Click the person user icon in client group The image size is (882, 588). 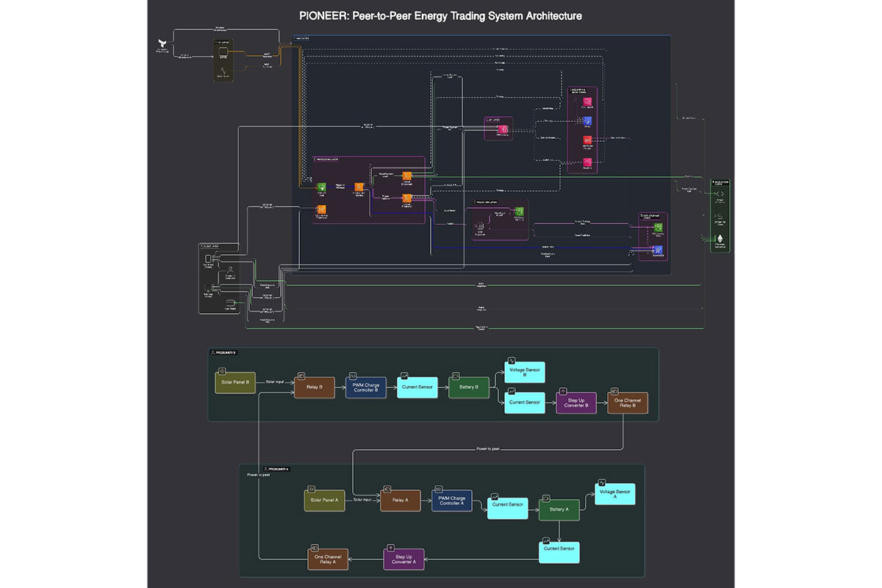(229, 270)
